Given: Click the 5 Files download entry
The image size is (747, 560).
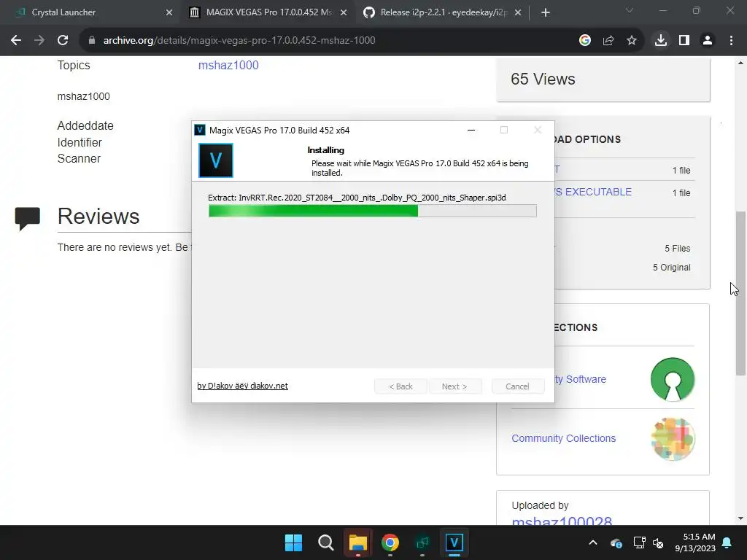Looking at the screenshot, I should coord(678,249).
